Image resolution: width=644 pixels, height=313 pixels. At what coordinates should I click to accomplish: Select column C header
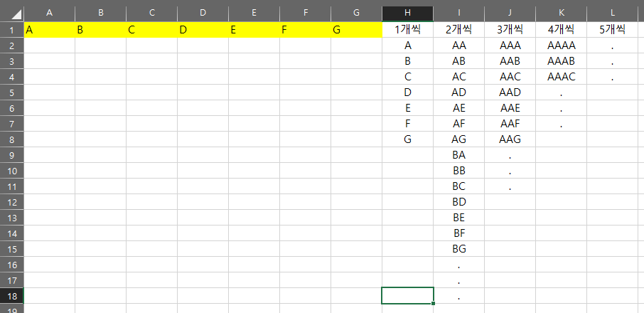pyautogui.click(x=152, y=14)
